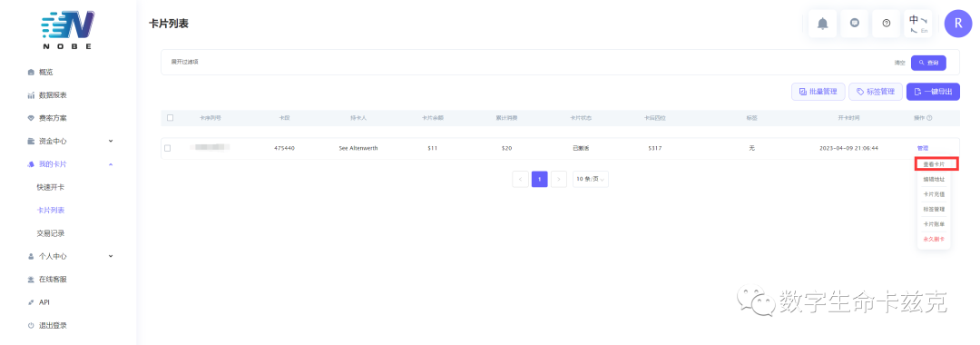Viewport: 980px width, 345px height.
Task: Tick the checkbox for the See Altenwerth row
Action: (x=168, y=148)
